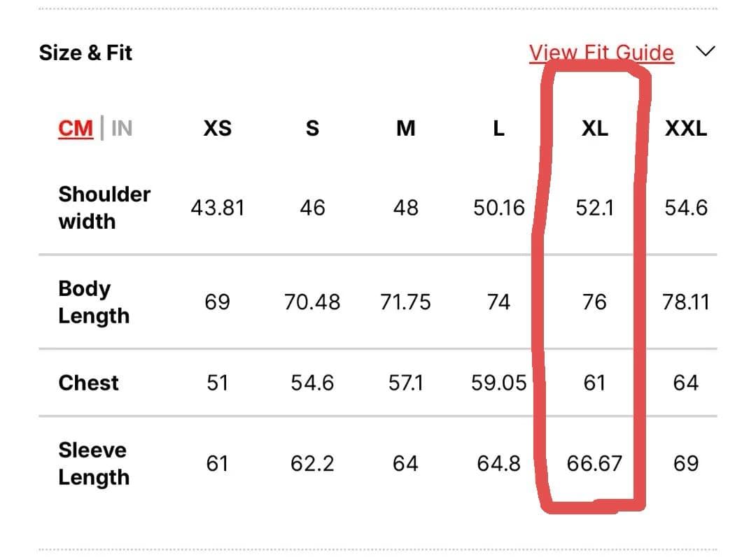Click the Size & Fit heading
This screenshot has width=756, height=557.
coord(85,53)
